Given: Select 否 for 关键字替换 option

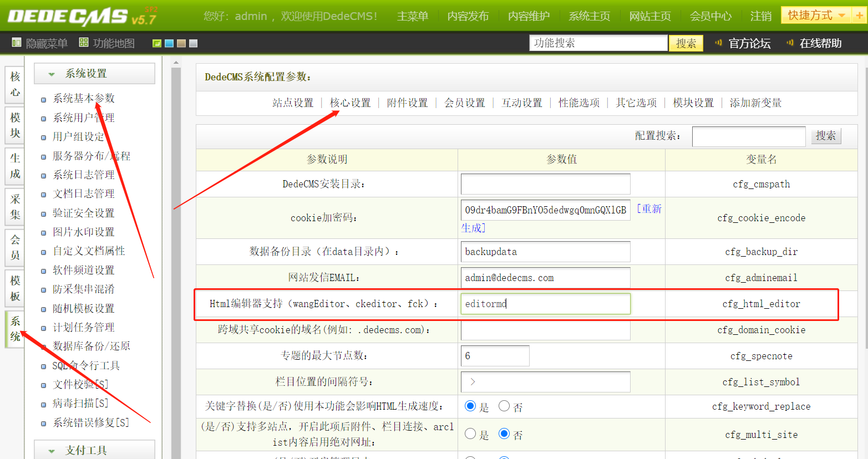Looking at the screenshot, I should pos(504,406).
